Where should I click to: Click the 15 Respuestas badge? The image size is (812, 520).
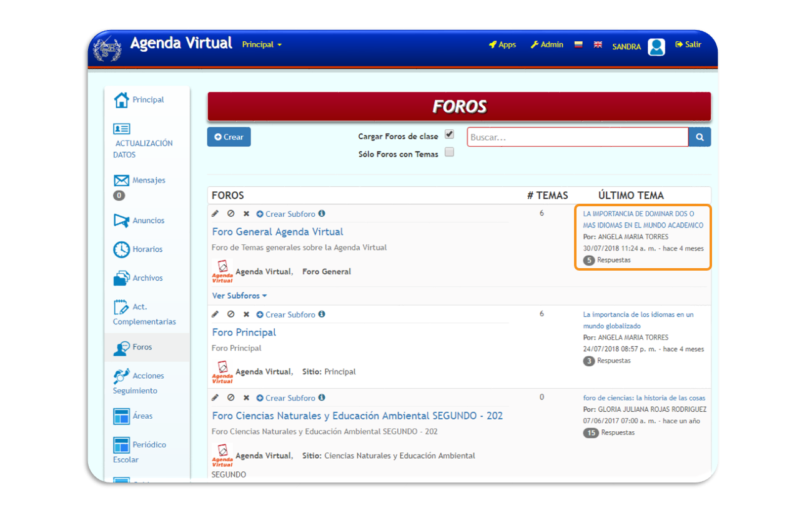point(591,432)
